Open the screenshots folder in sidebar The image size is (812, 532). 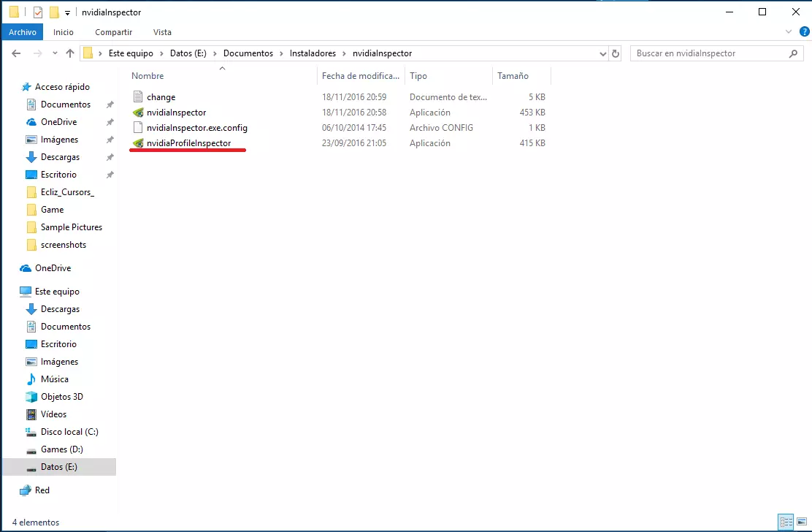coord(64,245)
